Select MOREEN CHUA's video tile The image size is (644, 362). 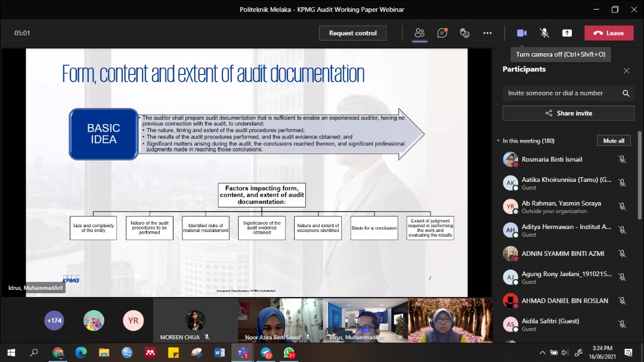[196, 320]
